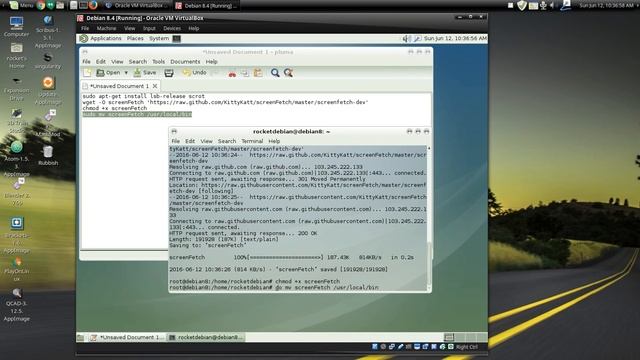
Task: Click the Paste clipboard icon in pluma
Action: click(x=258, y=73)
